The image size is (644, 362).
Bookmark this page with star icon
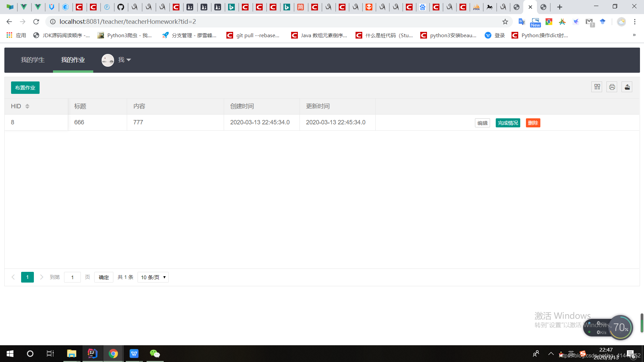505,22
